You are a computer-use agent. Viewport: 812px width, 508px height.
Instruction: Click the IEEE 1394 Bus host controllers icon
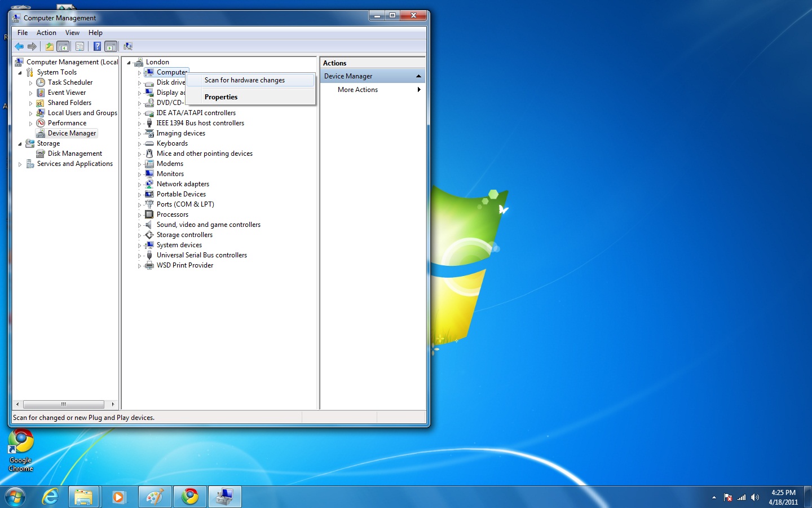point(149,123)
